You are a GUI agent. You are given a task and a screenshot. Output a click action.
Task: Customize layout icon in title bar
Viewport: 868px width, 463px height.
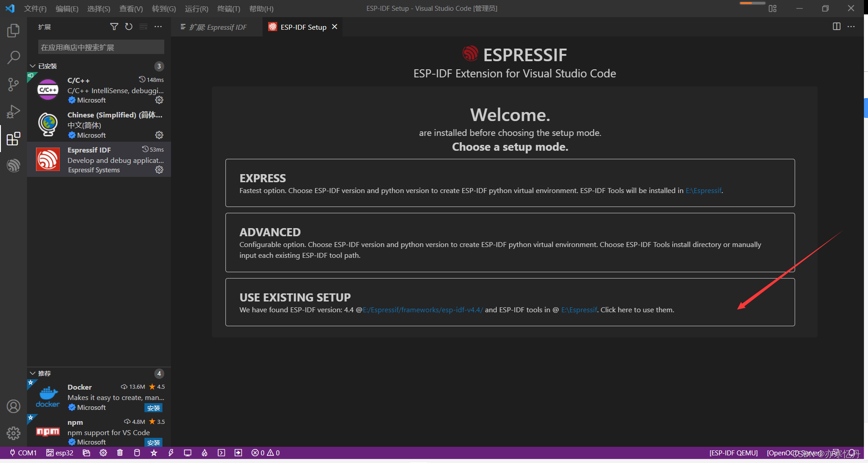tap(773, 9)
